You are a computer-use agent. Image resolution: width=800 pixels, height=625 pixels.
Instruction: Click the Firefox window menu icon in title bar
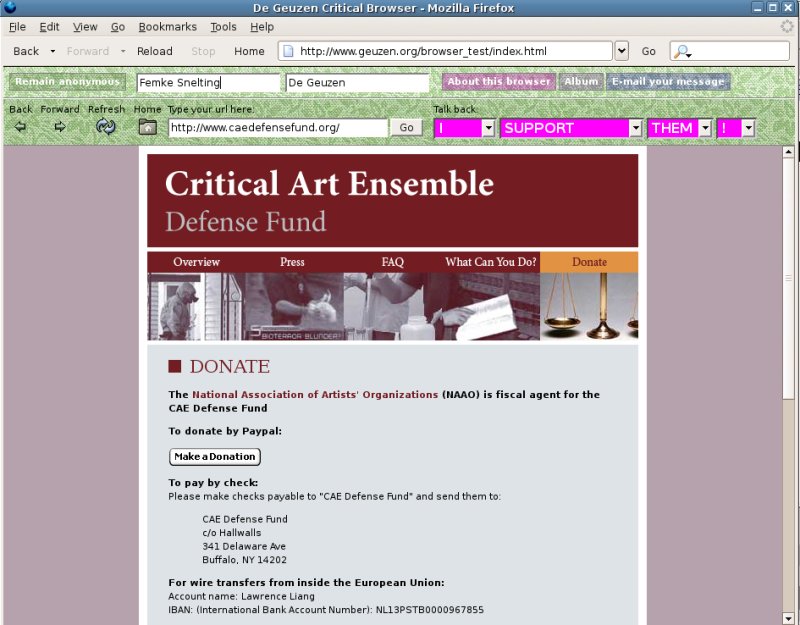click(x=9, y=7)
